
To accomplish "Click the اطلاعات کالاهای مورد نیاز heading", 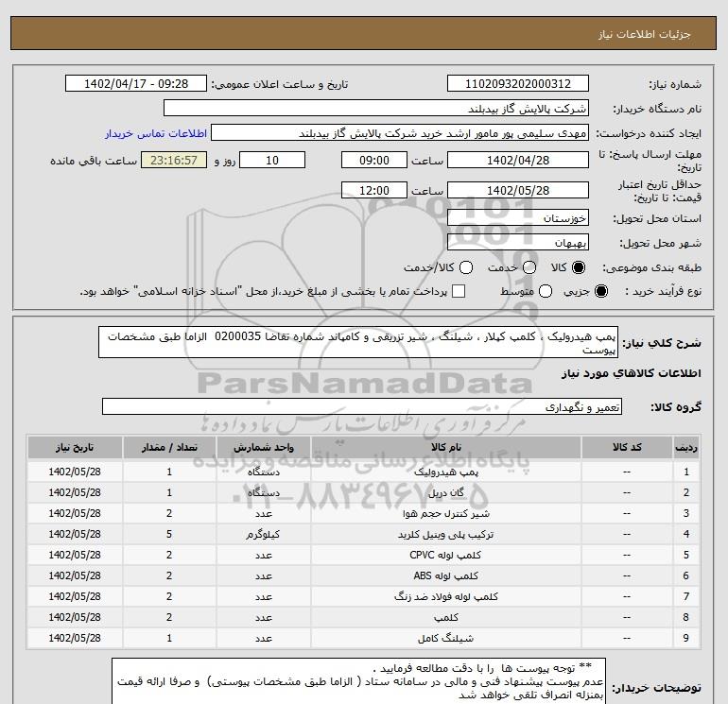I will coord(632,374).
